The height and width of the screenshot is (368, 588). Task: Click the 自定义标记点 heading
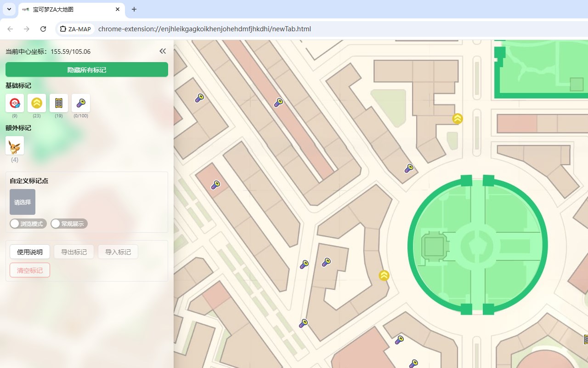pyautogui.click(x=29, y=181)
